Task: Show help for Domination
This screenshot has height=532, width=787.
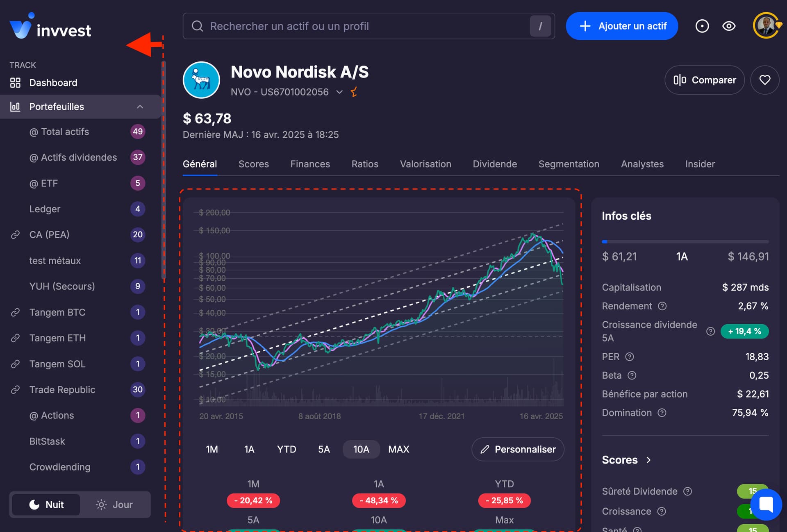Action: point(662,413)
